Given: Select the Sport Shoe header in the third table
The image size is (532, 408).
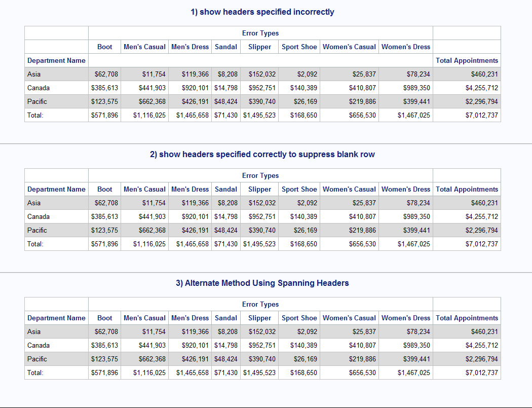Looking at the screenshot, I should tap(299, 318).
